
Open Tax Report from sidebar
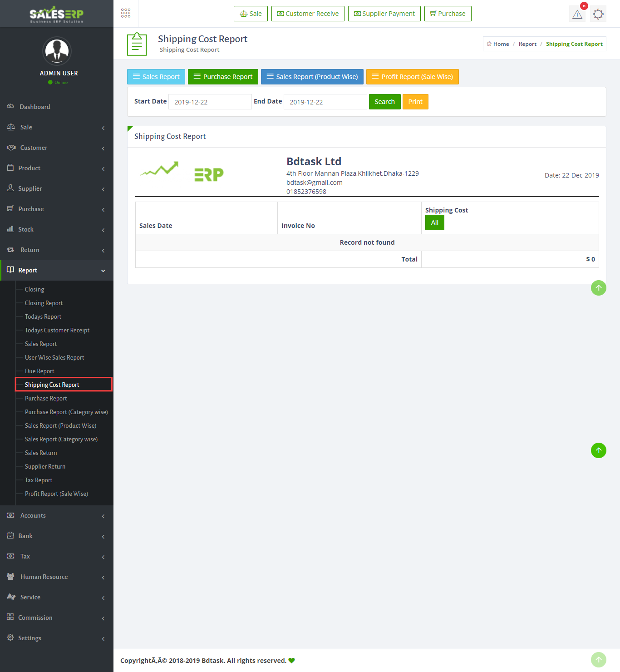coord(39,480)
